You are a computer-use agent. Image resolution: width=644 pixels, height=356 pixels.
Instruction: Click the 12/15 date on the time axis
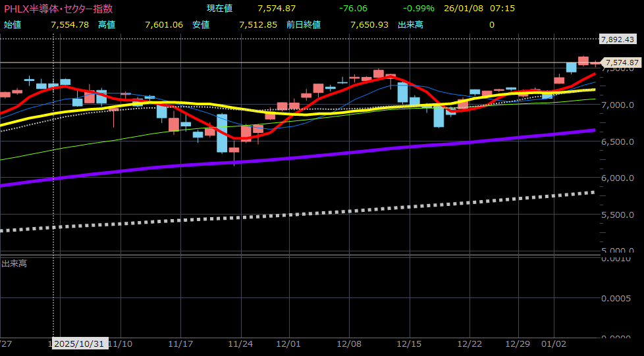[408, 343]
